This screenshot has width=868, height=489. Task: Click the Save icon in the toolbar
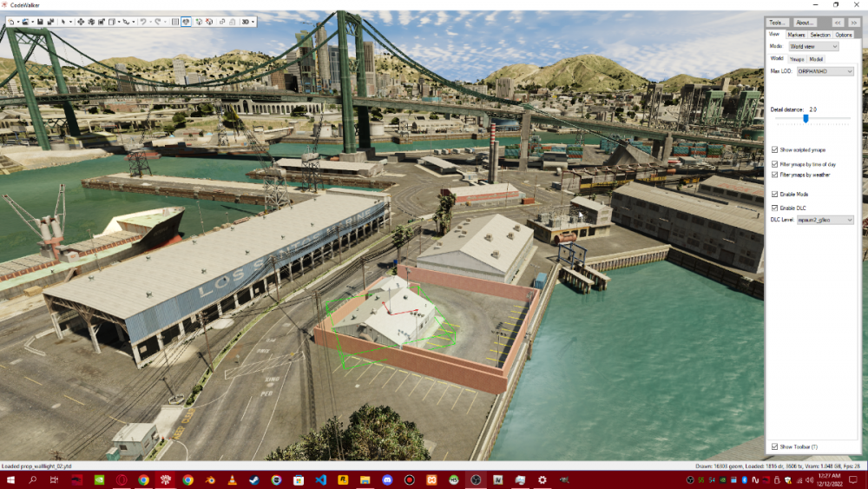(x=40, y=22)
